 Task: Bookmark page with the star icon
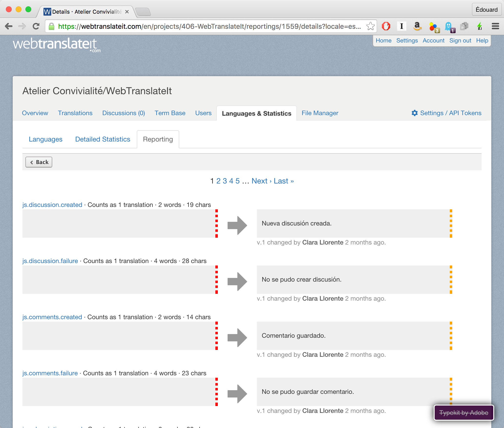point(370,26)
